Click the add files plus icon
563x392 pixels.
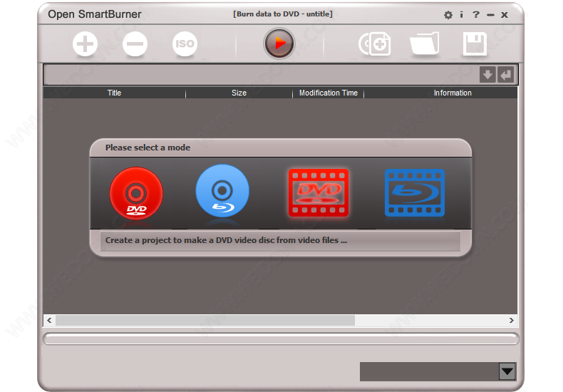pos(85,43)
